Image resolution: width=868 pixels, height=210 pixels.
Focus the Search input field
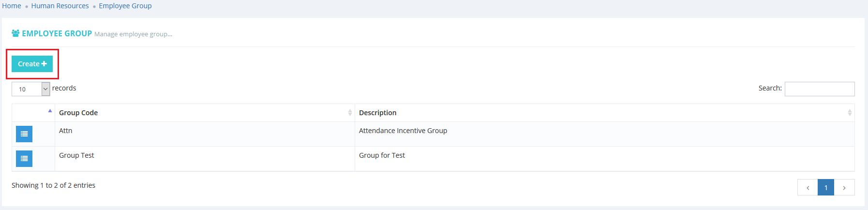pyautogui.click(x=819, y=89)
